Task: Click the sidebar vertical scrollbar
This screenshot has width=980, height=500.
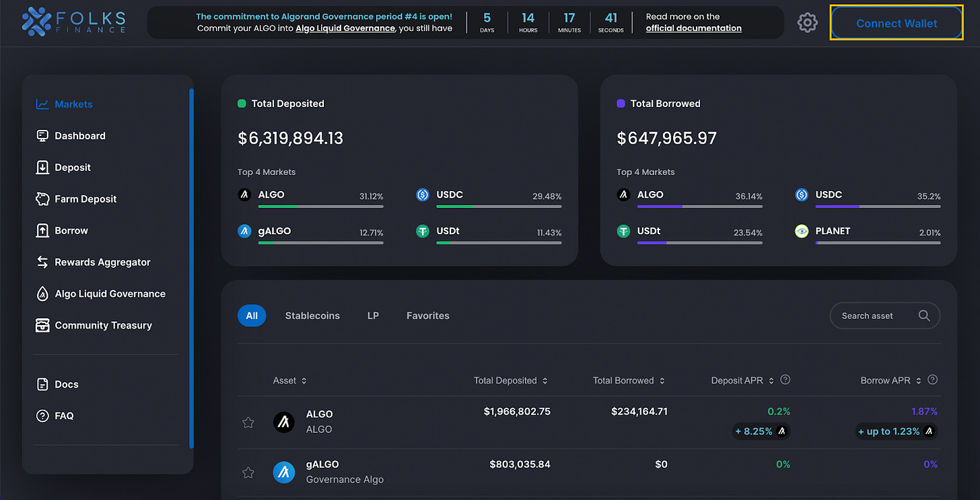Action: (x=192, y=268)
